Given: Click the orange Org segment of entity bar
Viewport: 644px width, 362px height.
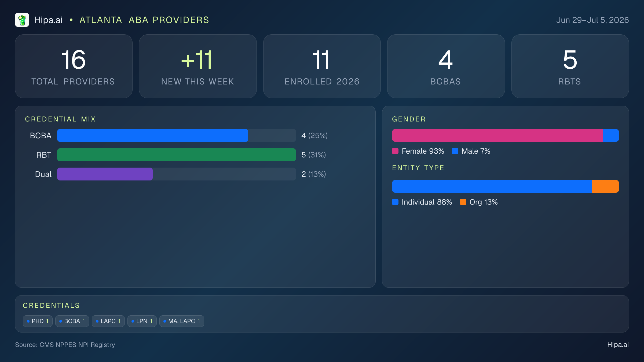Looking at the screenshot, I should 605,186.
